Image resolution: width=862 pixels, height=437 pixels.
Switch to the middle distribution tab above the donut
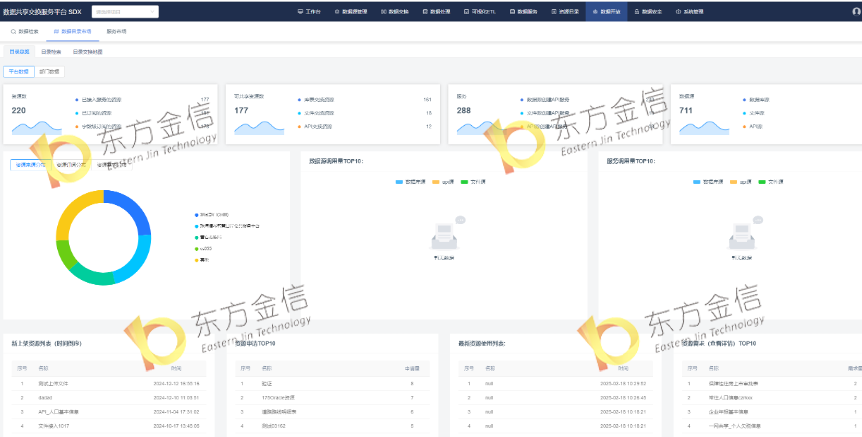(72, 164)
